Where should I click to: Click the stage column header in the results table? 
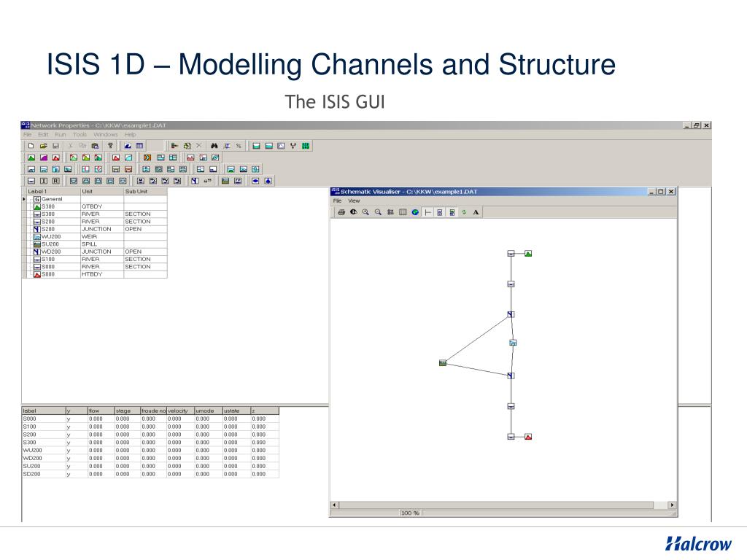click(x=127, y=411)
